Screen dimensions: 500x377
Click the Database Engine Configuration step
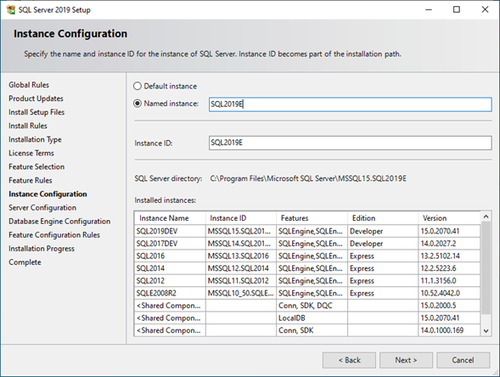point(59,221)
